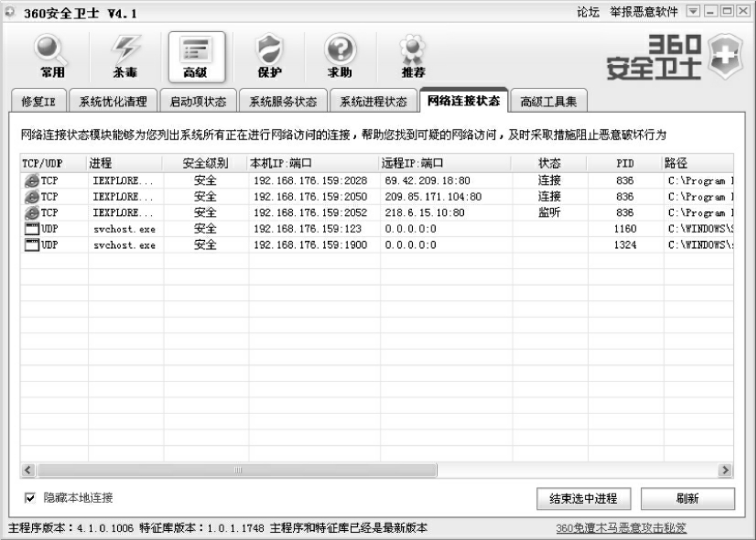Click PID value 1324
The image size is (756, 540).
pyautogui.click(x=625, y=245)
